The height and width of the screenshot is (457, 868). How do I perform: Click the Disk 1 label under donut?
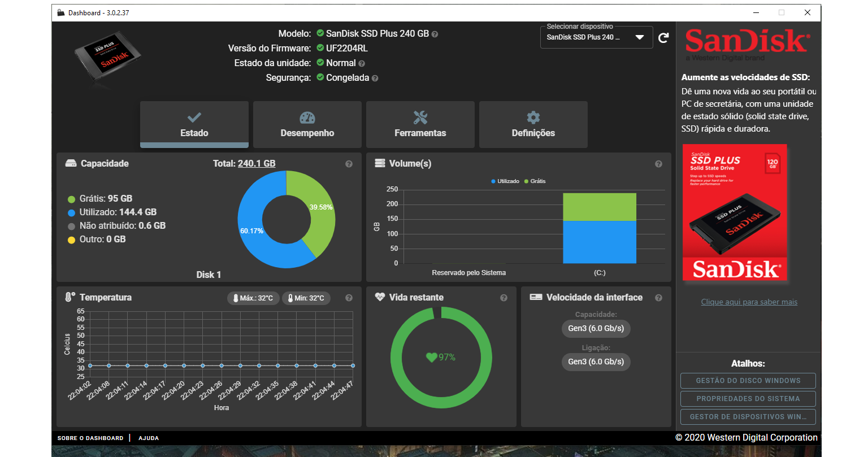pyautogui.click(x=209, y=275)
